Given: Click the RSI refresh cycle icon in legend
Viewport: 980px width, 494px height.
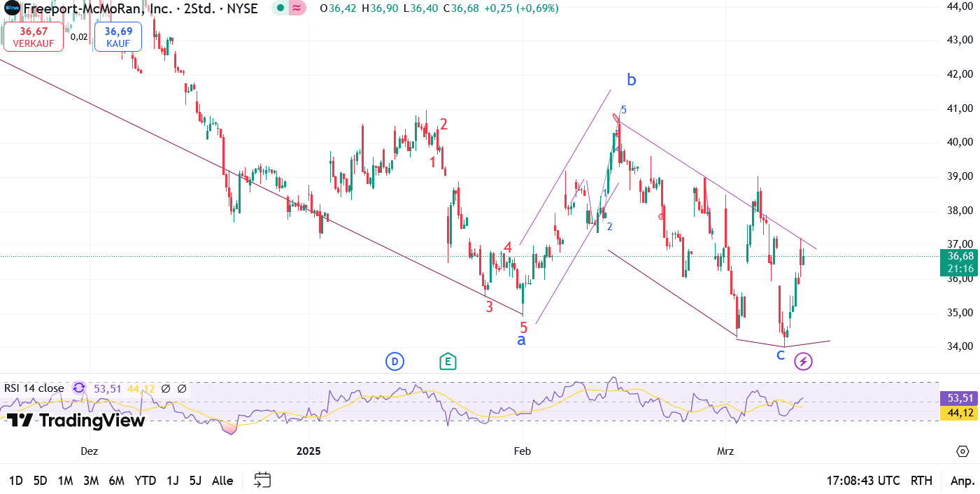Looking at the screenshot, I should pyautogui.click(x=79, y=388).
